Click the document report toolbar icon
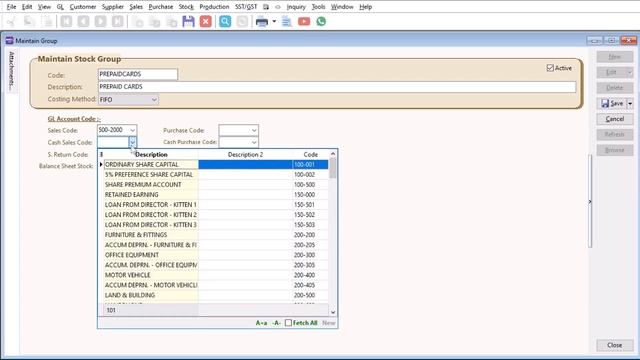The height and width of the screenshot is (360, 640). [287, 22]
